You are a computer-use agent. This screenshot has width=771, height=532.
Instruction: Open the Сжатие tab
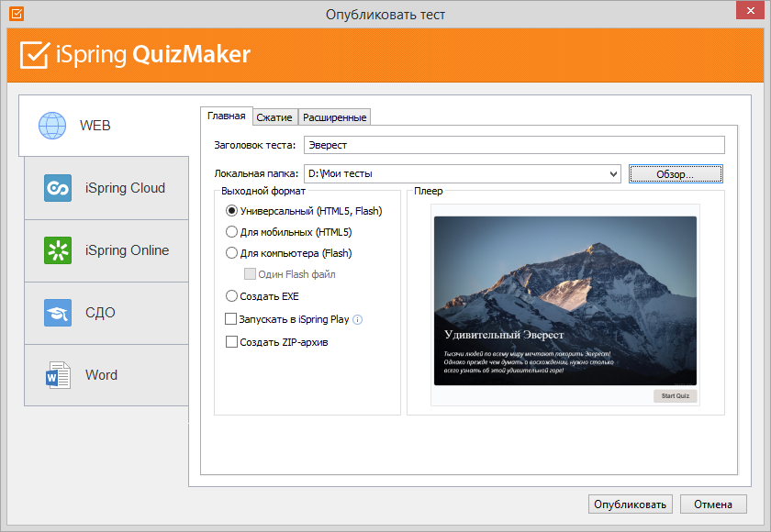(274, 117)
